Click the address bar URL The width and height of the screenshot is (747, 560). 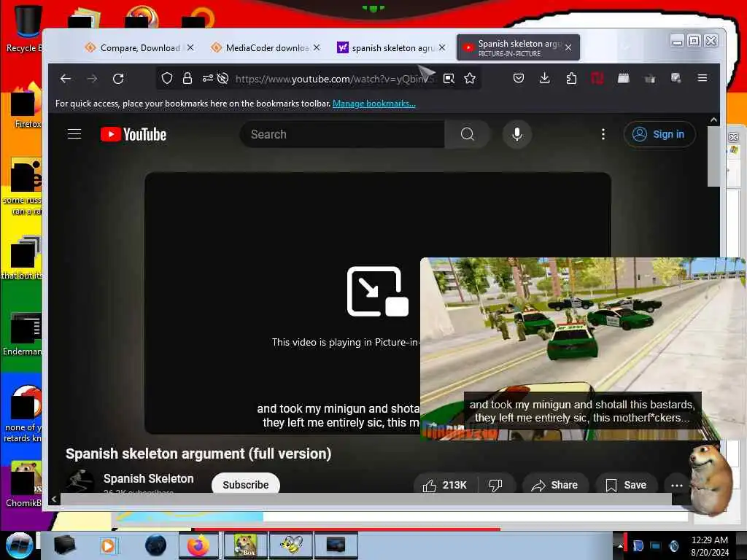click(x=333, y=79)
